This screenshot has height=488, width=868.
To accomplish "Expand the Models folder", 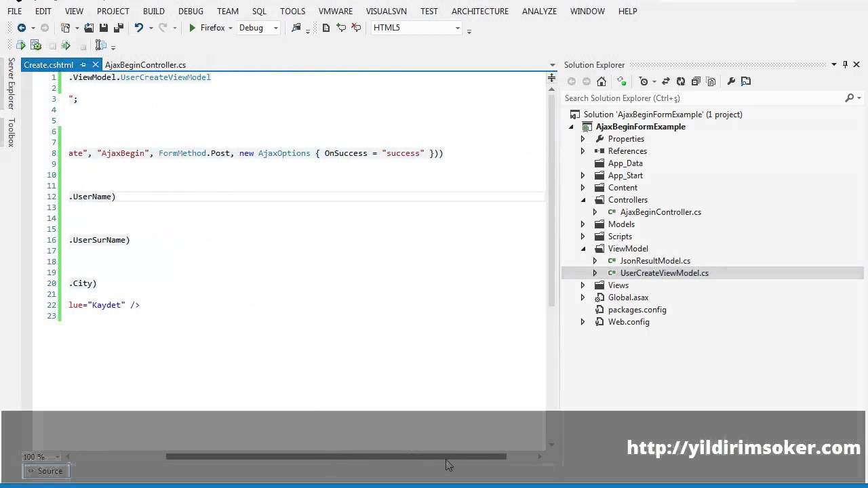I will pyautogui.click(x=583, y=224).
